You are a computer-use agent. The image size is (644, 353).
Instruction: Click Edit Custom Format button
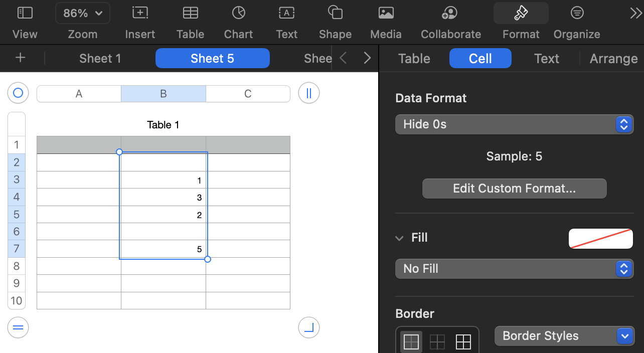tap(514, 189)
